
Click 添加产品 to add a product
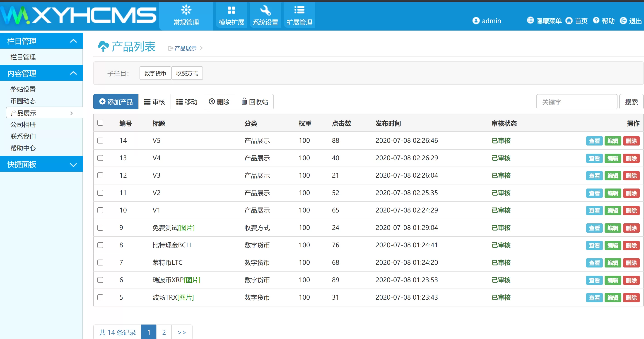[x=116, y=101]
